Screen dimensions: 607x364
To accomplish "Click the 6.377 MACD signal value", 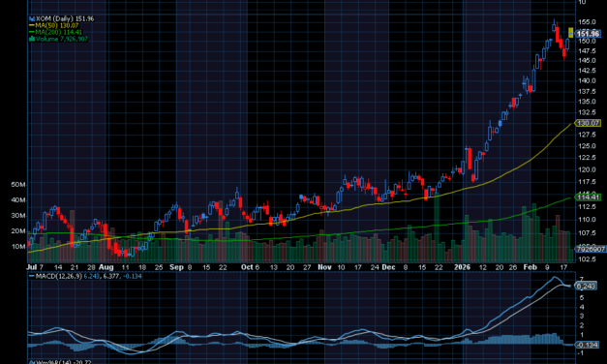I will pyautogui.click(x=110, y=276).
